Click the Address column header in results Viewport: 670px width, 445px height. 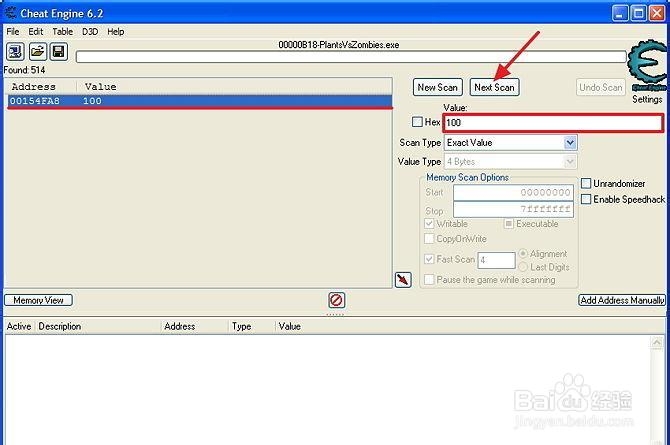pos(34,87)
